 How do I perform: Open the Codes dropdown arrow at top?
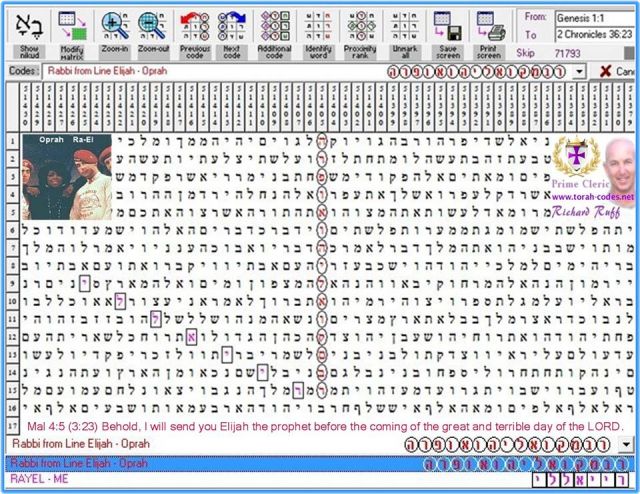click(x=579, y=72)
